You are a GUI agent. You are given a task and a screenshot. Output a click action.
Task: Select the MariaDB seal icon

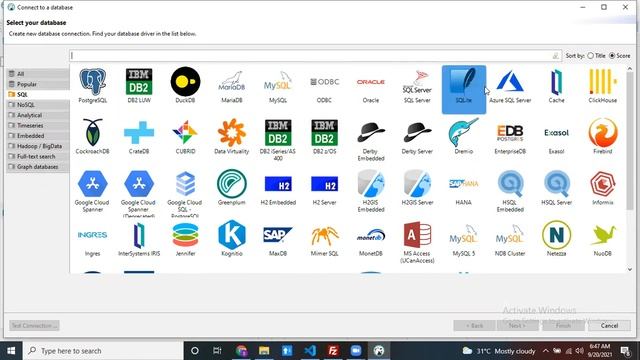coord(231,86)
